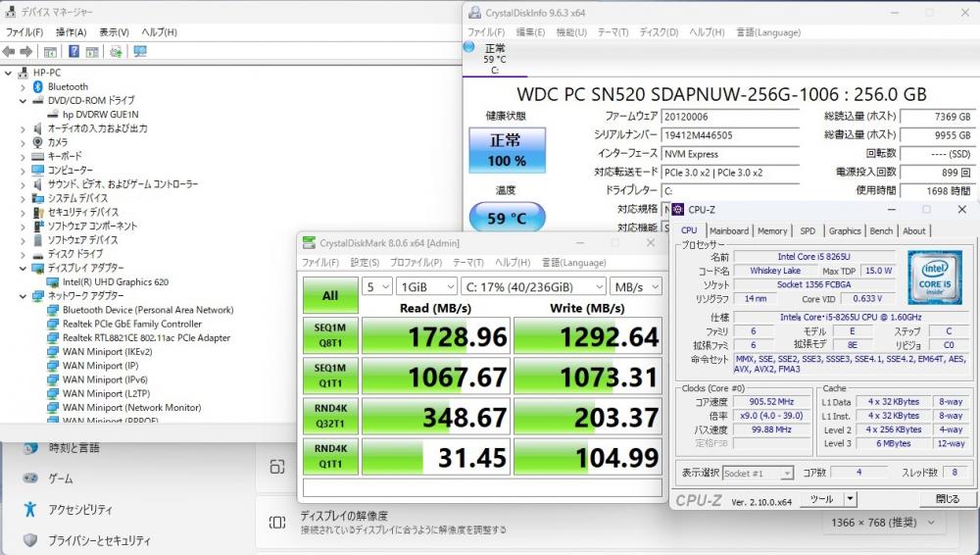The width and height of the screenshot is (980, 555).
Task: Click the scan for hardware changes monitor icon
Action: [x=140, y=51]
